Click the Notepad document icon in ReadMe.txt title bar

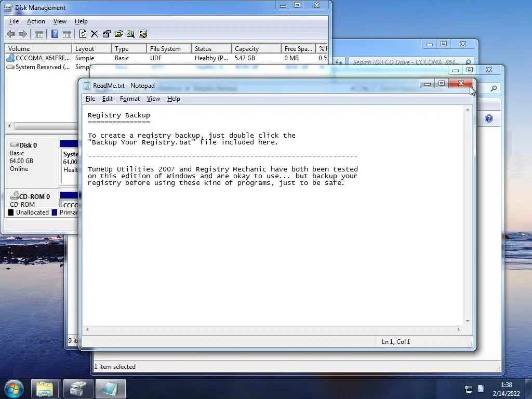pyautogui.click(x=87, y=86)
